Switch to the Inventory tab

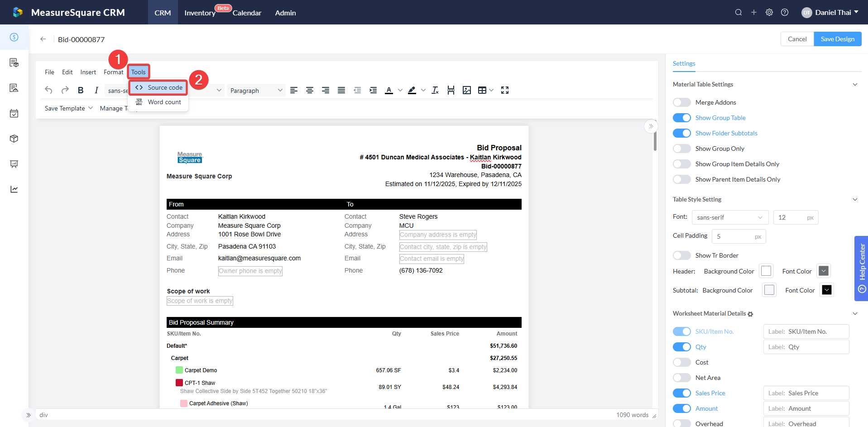pyautogui.click(x=200, y=13)
